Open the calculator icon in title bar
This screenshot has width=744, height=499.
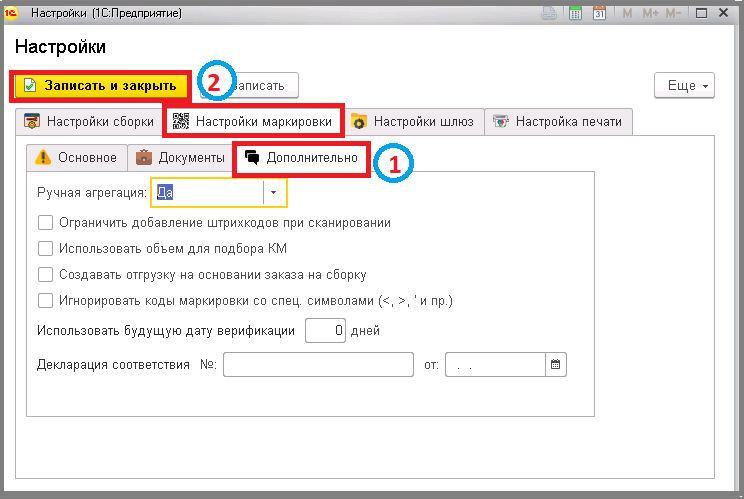tap(575, 13)
